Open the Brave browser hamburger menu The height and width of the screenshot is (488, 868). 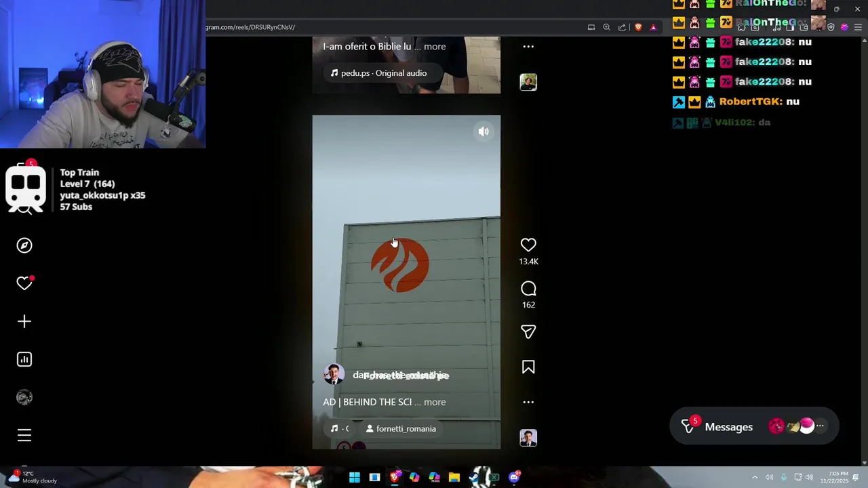pos(858,27)
